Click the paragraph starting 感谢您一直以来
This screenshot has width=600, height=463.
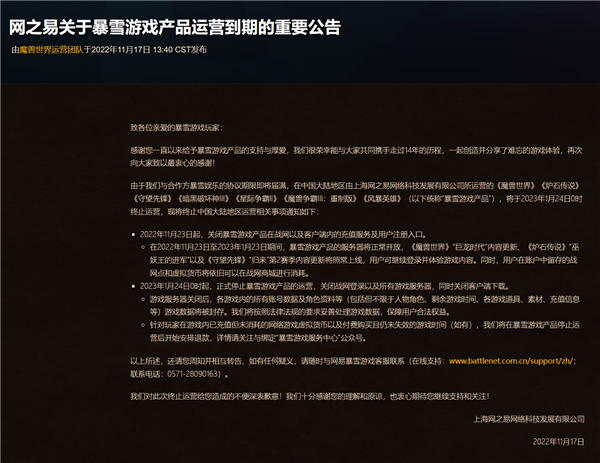(356, 157)
